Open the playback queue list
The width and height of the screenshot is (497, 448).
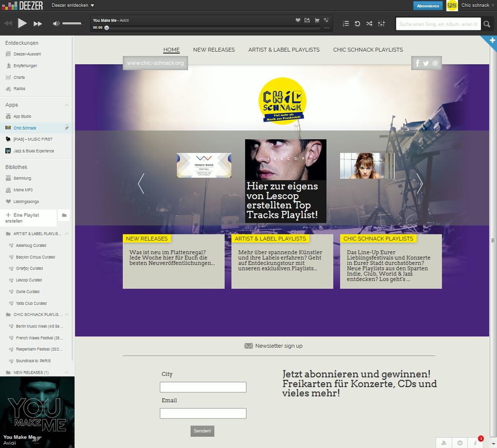tap(346, 24)
